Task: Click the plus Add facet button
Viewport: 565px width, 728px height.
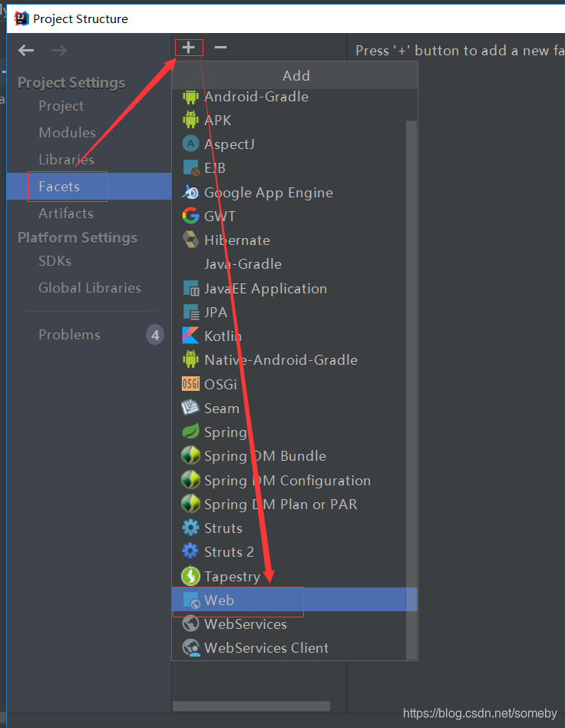Action: click(x=189, y=48)
